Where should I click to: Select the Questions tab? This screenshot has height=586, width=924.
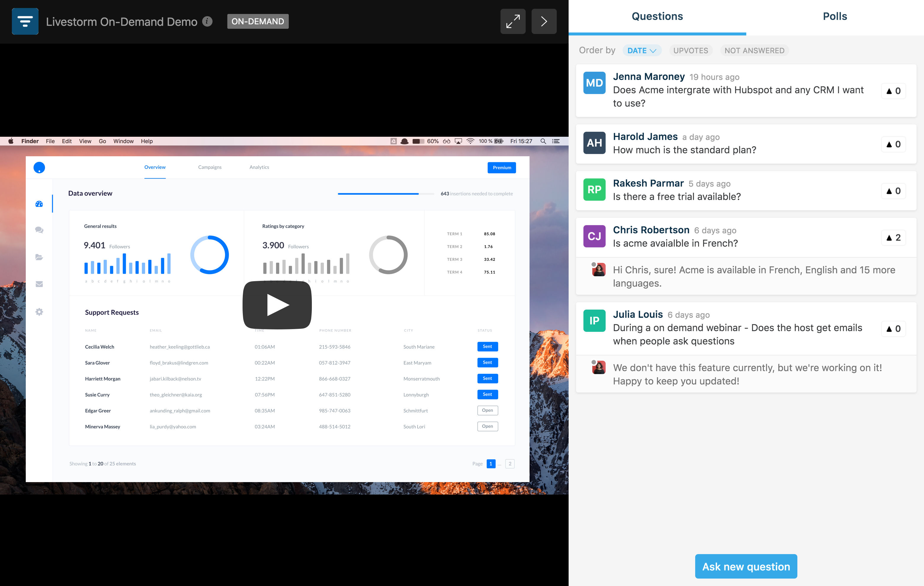657,17
